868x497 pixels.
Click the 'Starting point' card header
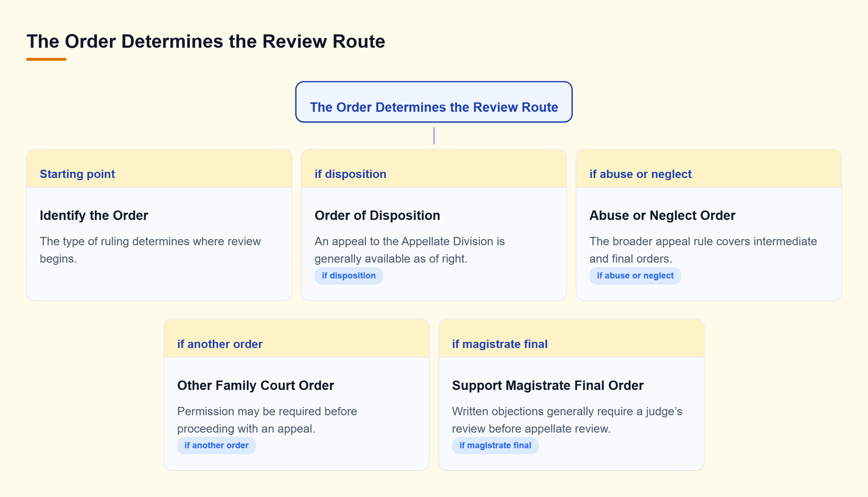pyautogui.click(x=159, y=169)
